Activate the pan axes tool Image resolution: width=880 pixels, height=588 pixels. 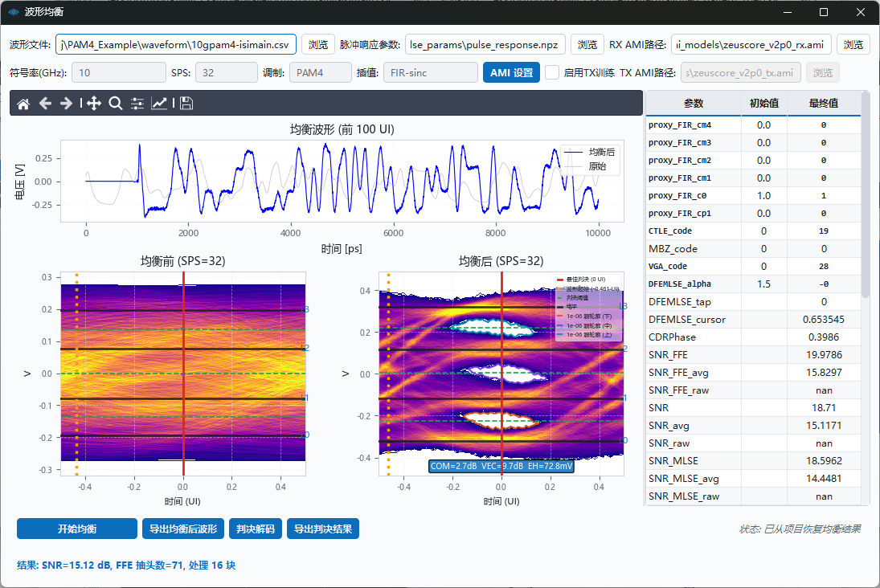94,104
